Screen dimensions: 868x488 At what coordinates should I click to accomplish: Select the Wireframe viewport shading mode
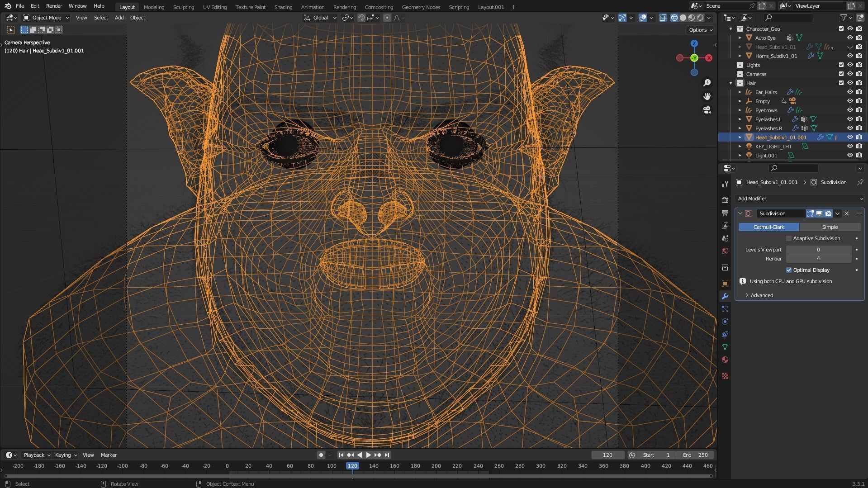(674, 18)
